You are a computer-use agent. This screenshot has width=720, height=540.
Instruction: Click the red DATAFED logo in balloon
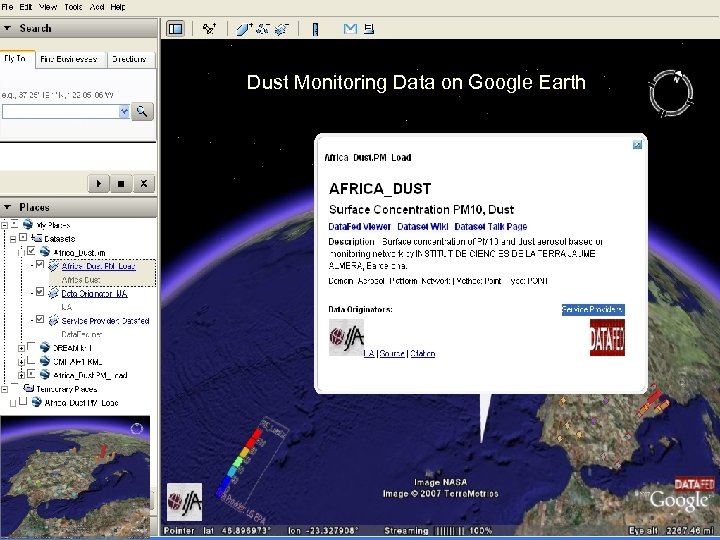(x=607, y=338)
